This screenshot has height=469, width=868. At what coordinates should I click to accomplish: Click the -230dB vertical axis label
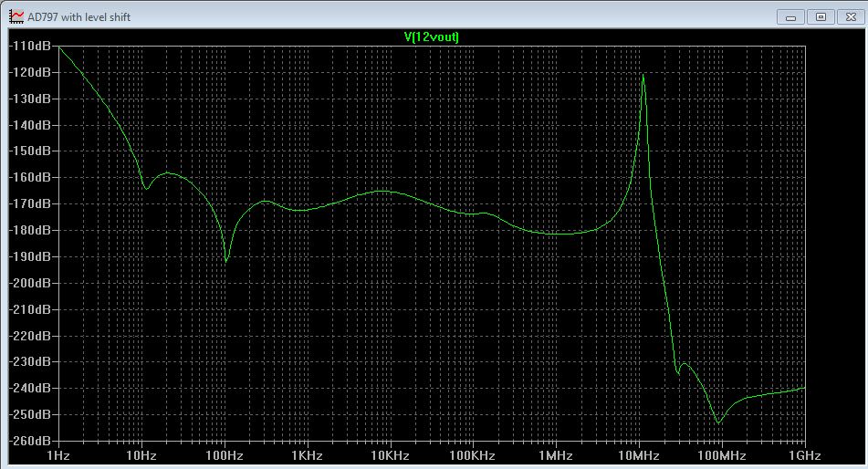30,361
